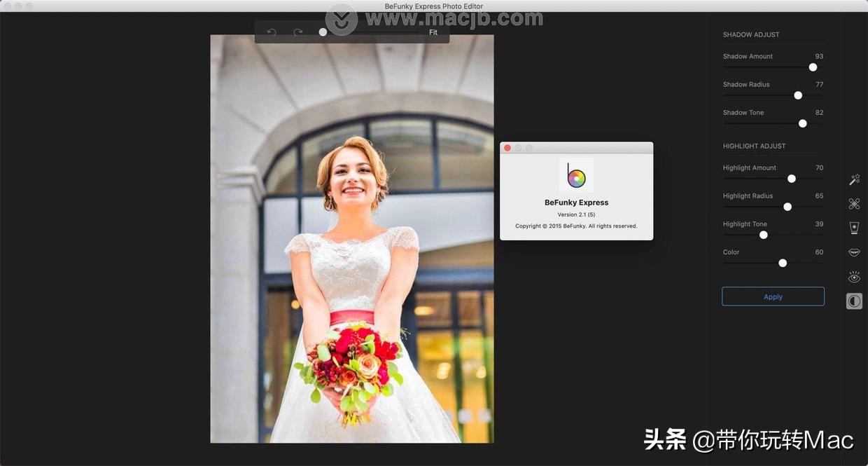Click the undo arrow
This screenshot has width=868, height=466.
272,32
